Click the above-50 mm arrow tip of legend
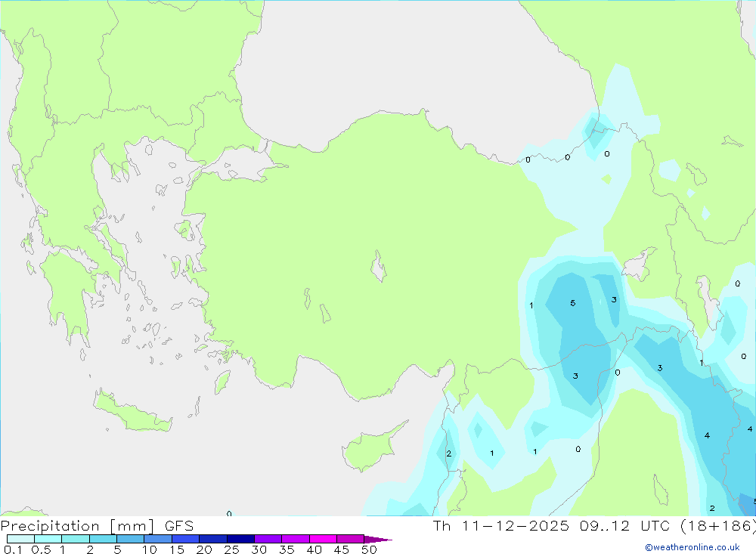 coord(378,540)
